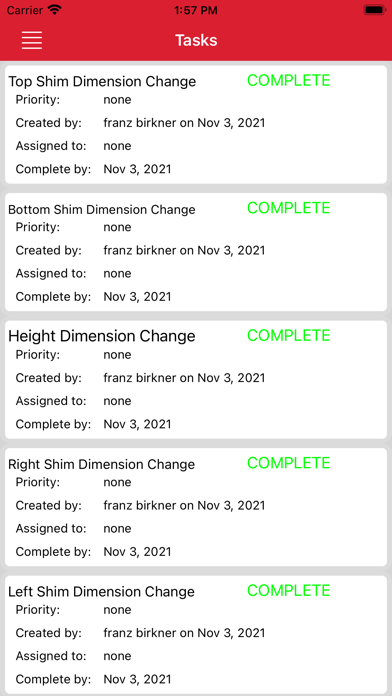Select Priority row in Left Shim task
This screenshot has width=392, height=696.
click(x=74, y=610)
